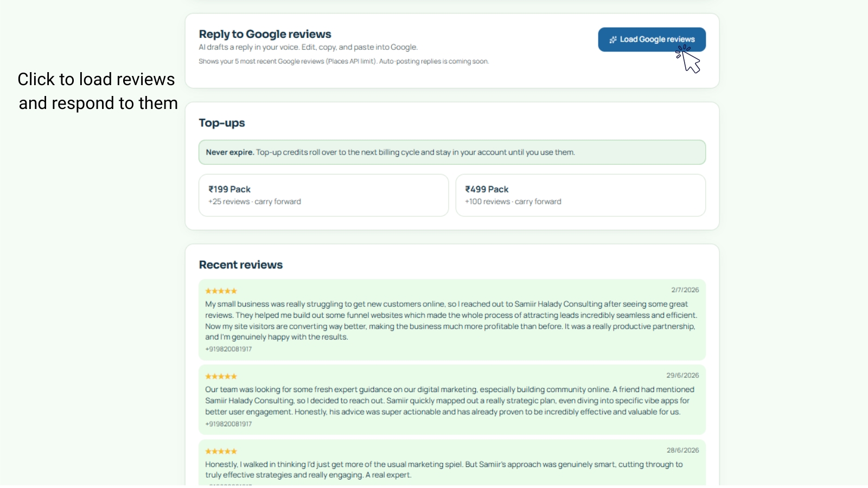Click the star rating of the 29/6/2026 review
Viewport: 868px width, 488px height.
point(221,376)
